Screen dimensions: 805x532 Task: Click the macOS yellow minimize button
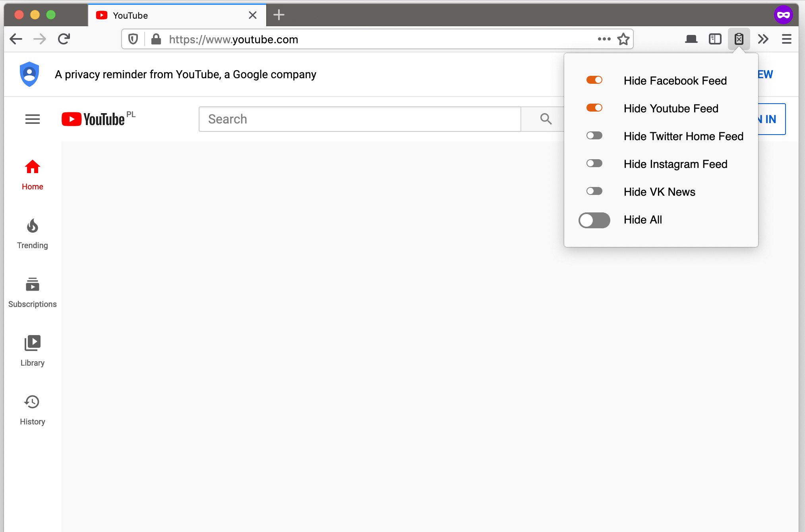pyautogui.click(x=35, y=15)
